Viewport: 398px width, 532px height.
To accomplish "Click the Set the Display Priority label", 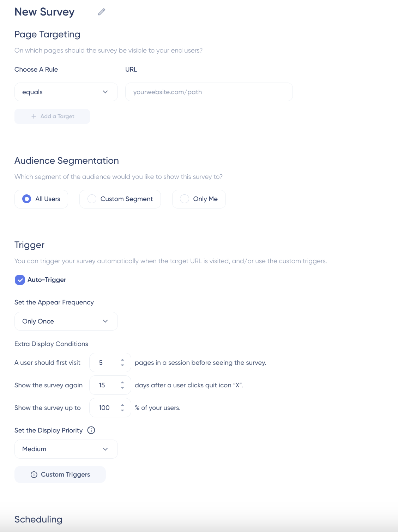I will click(48, 430).
